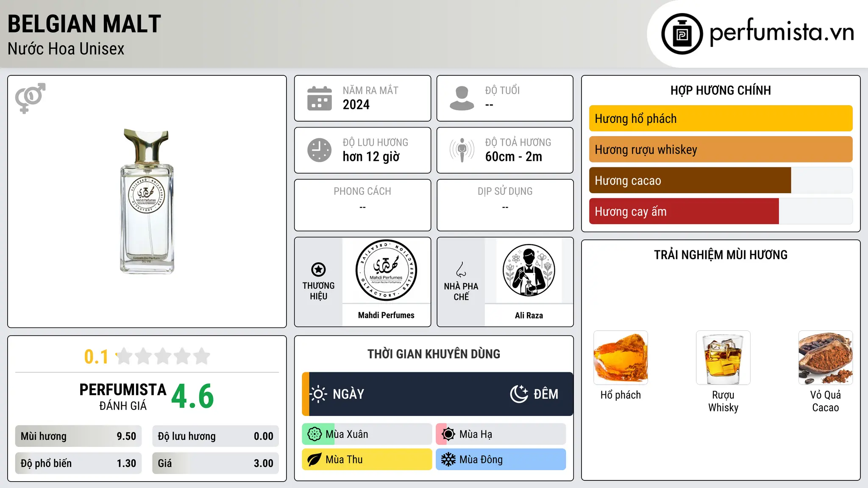Click the star badge icon above Thương Hiệu
Image resolution: width=868 pixels, height=488 pixels.
(318, 269)
